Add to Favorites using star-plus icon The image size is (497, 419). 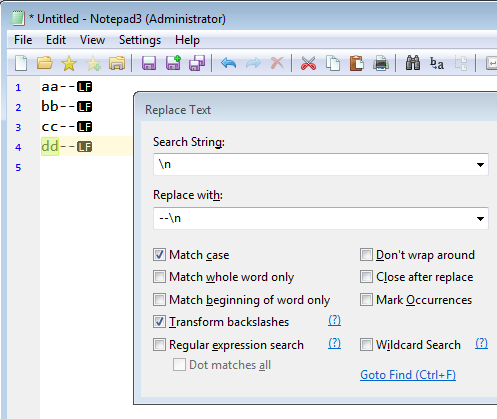click(93, 63)
